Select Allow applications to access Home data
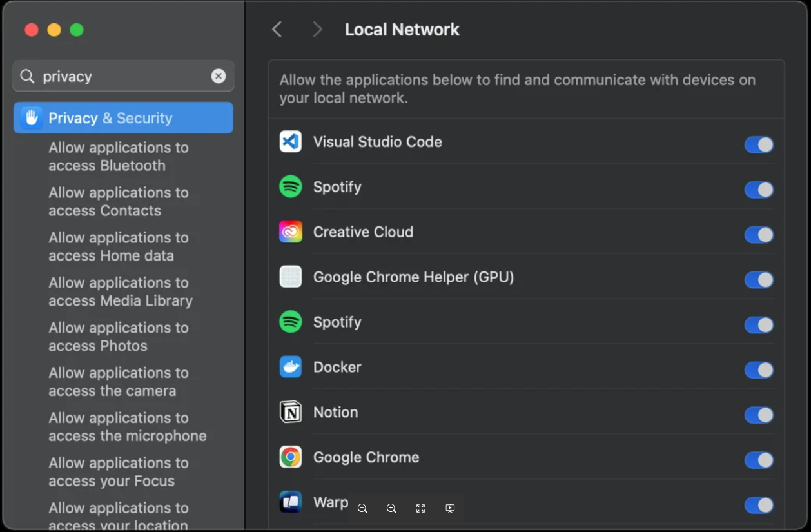The image size is (811, 532). click(x=119, y=247)
